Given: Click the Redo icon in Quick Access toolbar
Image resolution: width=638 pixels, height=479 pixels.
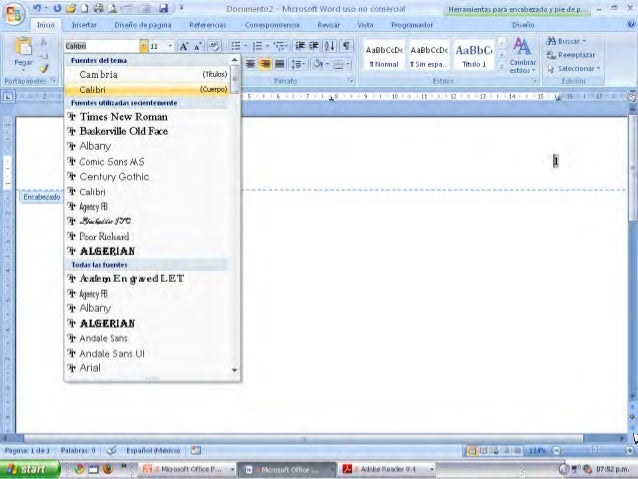Looking at the screenshot, I should (x=57, y=8).
